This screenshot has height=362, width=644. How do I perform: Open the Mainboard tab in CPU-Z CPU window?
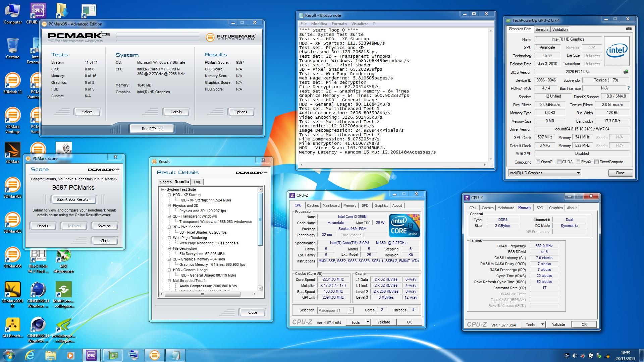[x=331, y=205]
